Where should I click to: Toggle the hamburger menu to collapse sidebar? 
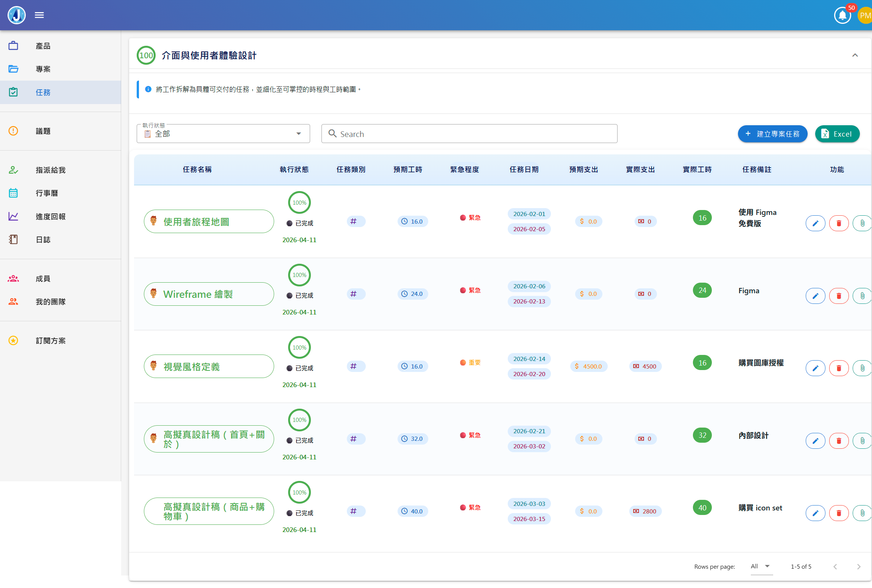coord(39,15)
